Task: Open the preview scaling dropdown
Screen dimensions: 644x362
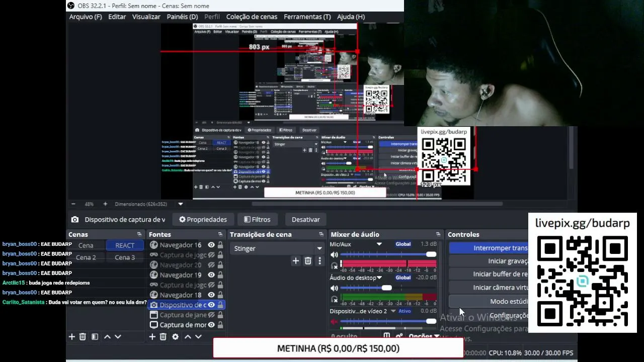Action: click(181, 204)
